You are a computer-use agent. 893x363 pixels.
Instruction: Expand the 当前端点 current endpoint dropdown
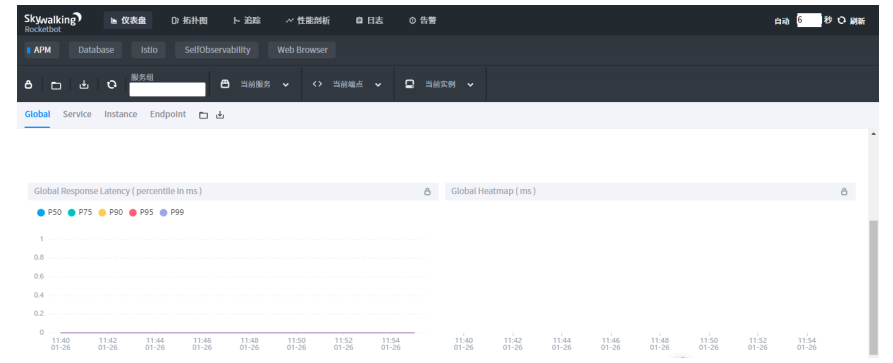[378, 85]
